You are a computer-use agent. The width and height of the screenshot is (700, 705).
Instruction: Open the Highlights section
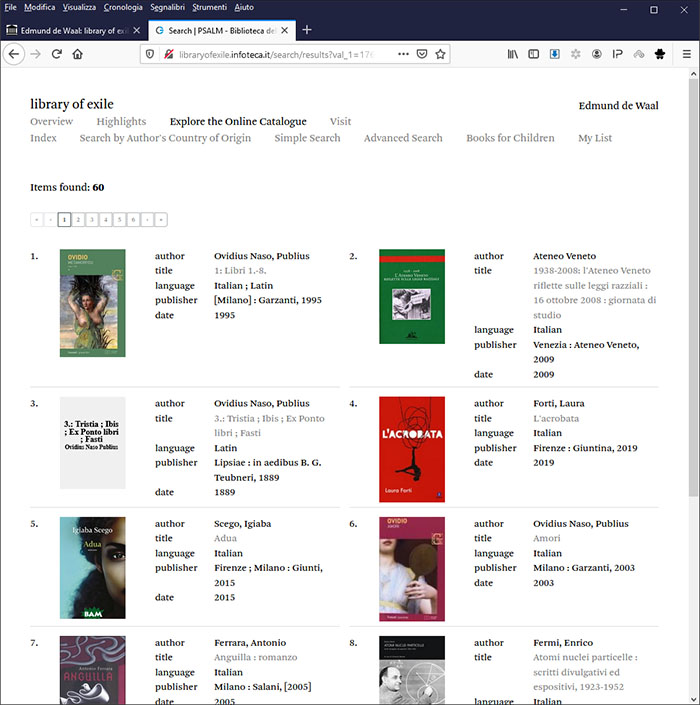(121, 121)
